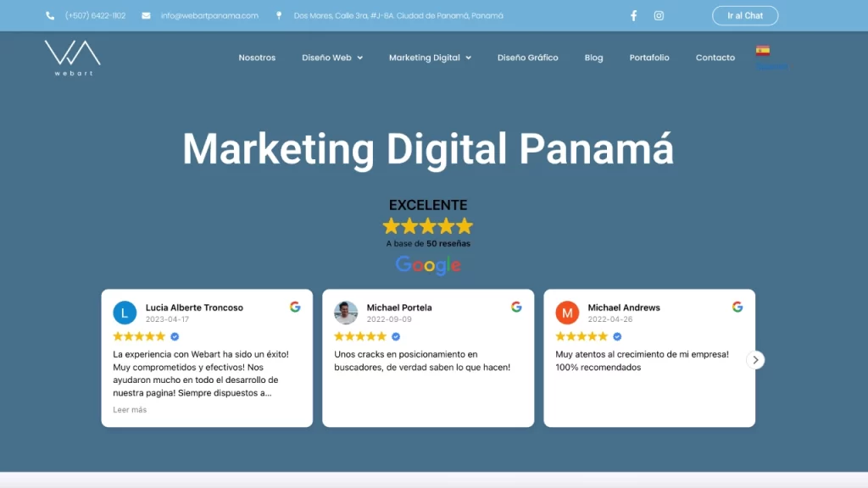868x488 pixels.
Task: Click verified badge on Michael Andrews' review
Action: click(x=617, y=336)
